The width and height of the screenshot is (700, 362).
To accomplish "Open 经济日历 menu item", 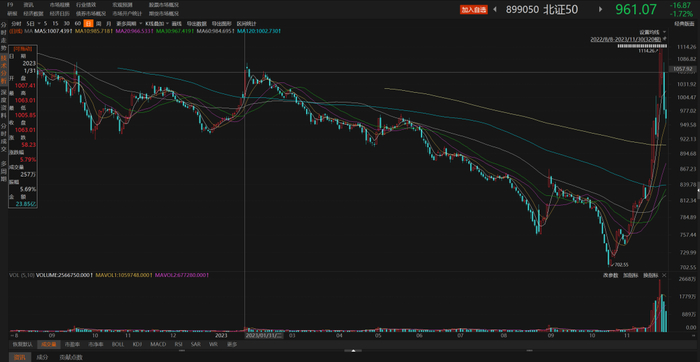I will tap(59, 13).
